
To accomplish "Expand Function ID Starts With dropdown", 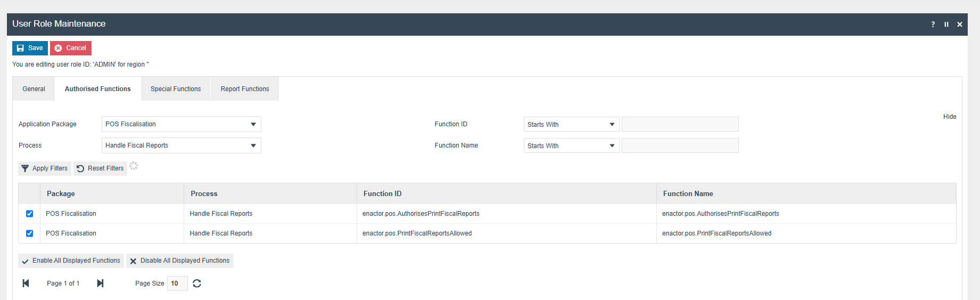I will click(x=571, y=125).
